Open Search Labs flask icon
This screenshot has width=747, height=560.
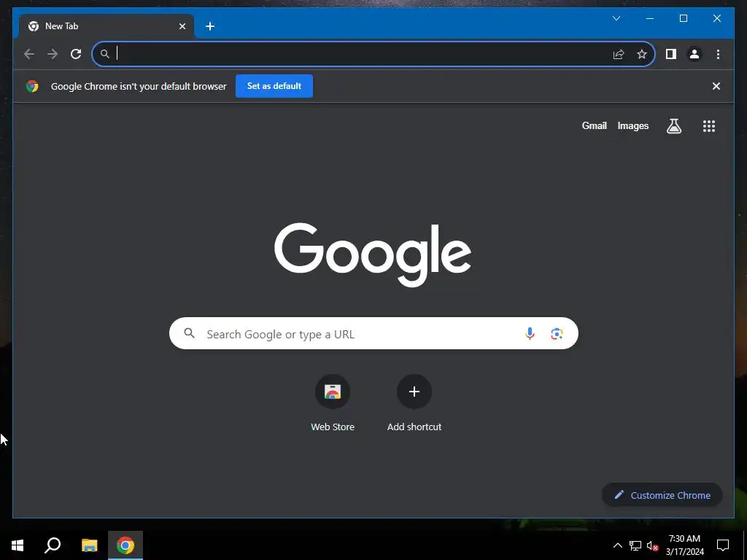click(x=673, y=126)
